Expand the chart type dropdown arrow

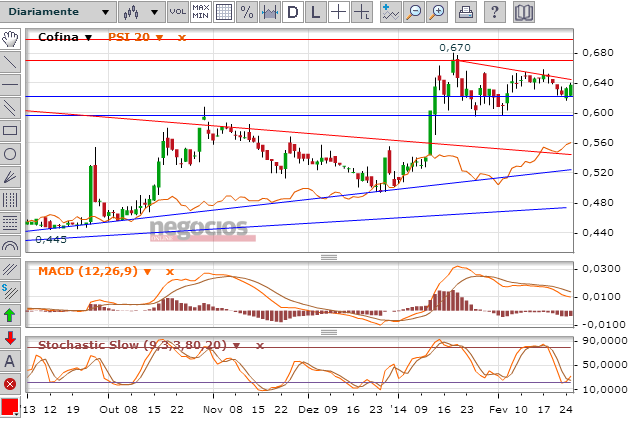coord(154,12)
